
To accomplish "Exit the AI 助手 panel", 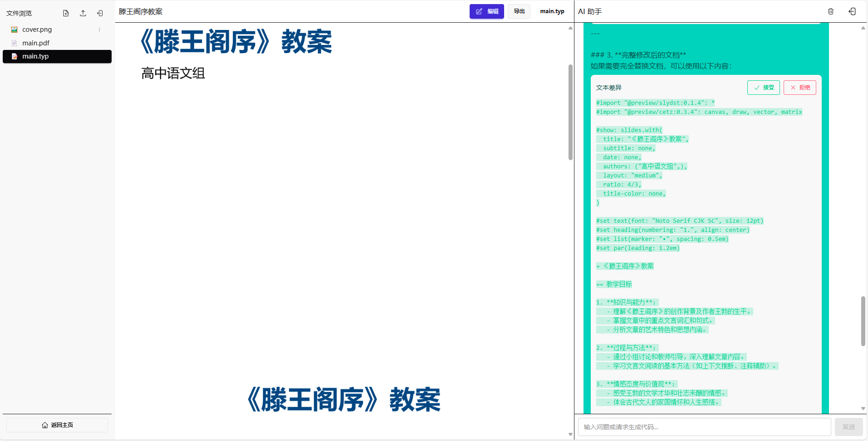I will pyautogui.click(x=853, y=11).
